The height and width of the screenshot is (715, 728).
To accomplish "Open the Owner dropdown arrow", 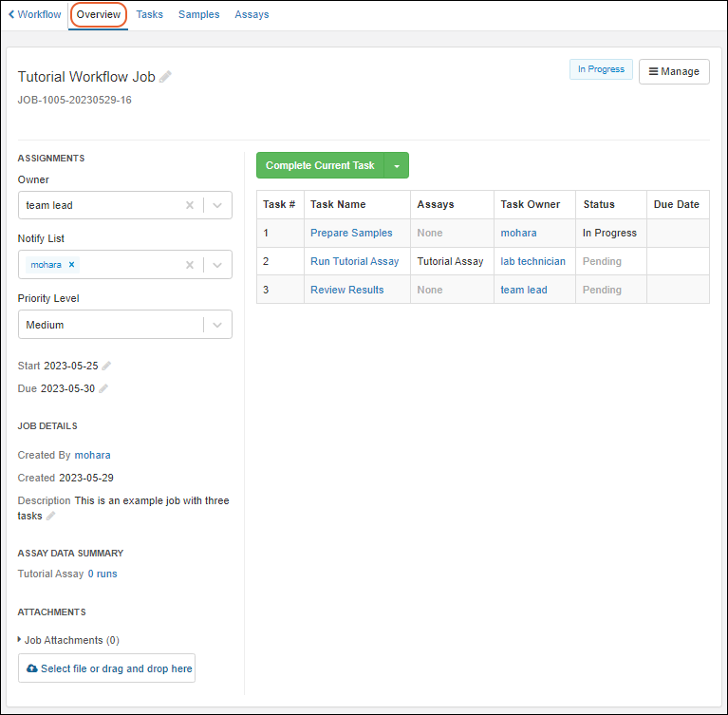I will pos(217,205).
